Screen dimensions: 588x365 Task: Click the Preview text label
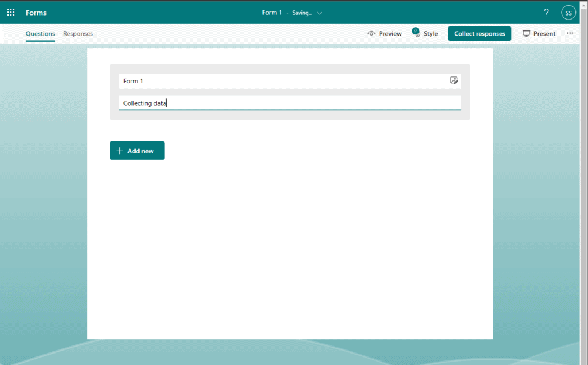point(390,34)
